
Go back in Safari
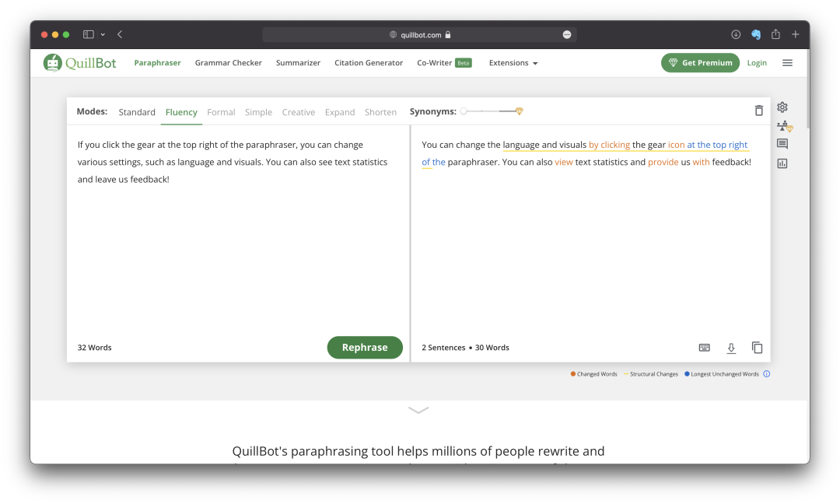[120, 34]
